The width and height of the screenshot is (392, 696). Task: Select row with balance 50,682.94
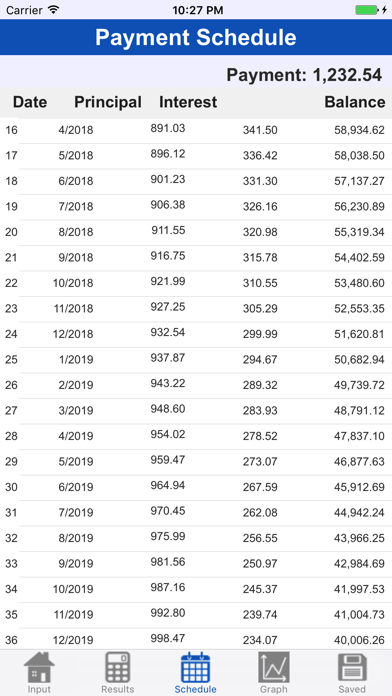[196, 360]
